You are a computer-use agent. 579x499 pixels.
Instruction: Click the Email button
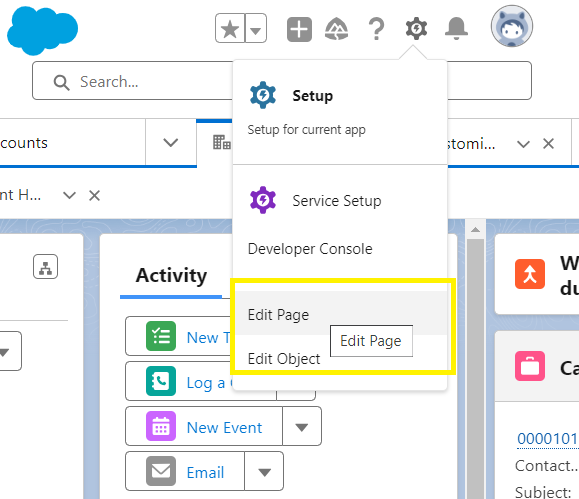point(185,471)
